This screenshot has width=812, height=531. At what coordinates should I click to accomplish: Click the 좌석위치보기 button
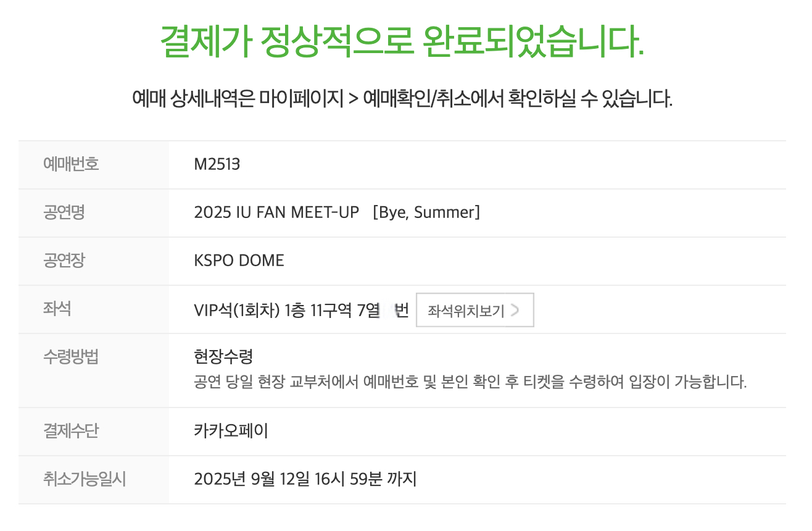coord(474,310)
